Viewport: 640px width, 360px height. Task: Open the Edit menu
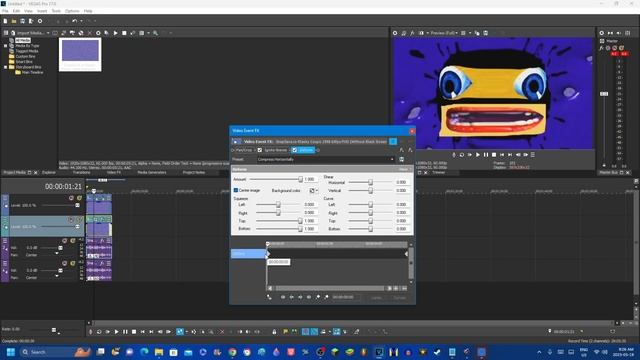(16, 11)
